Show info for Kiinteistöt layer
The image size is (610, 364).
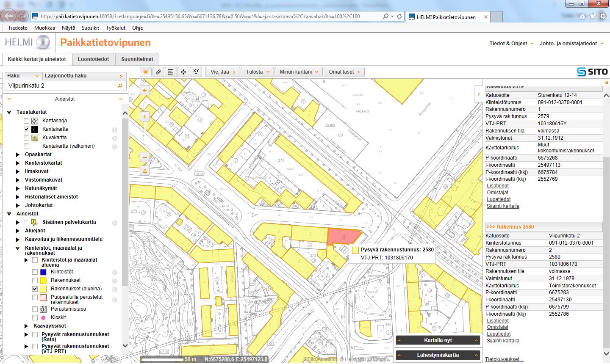pos(114,273)
